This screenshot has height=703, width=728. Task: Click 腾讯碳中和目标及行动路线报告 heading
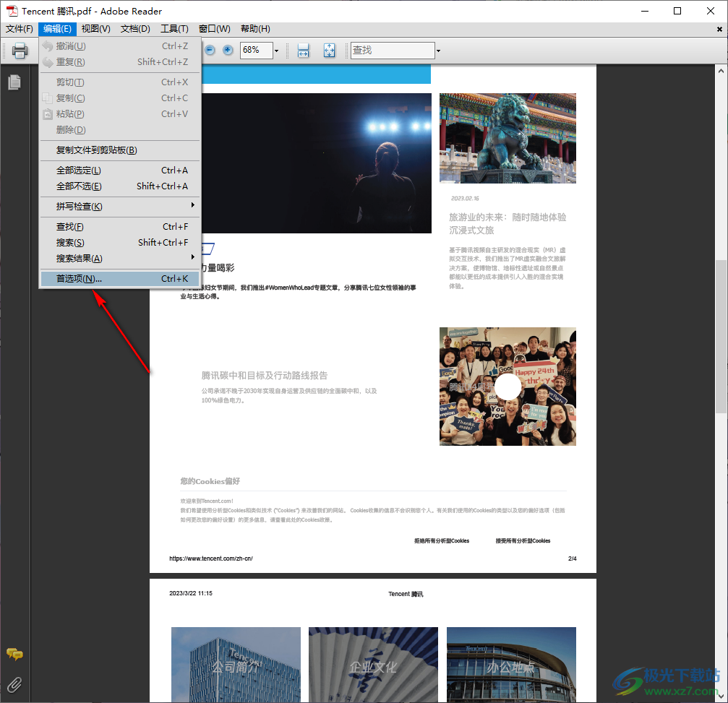(x=264, y=376)
